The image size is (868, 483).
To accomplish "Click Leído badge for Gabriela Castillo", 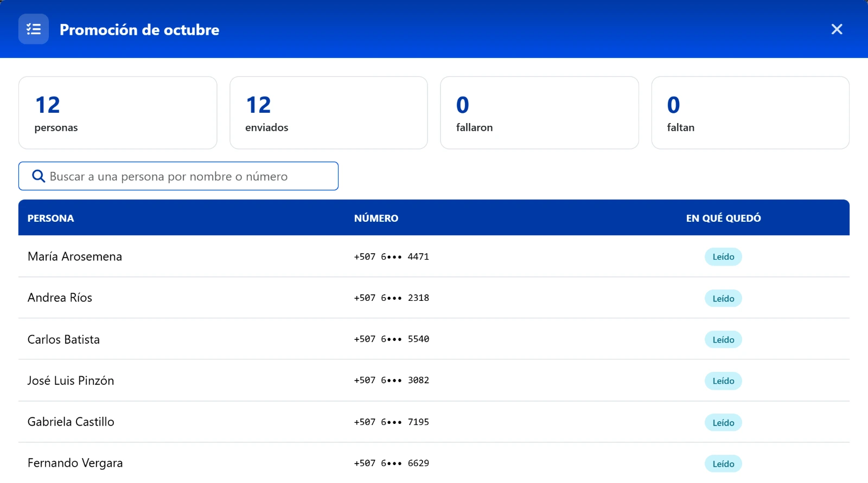I will (x=723, y=423).
